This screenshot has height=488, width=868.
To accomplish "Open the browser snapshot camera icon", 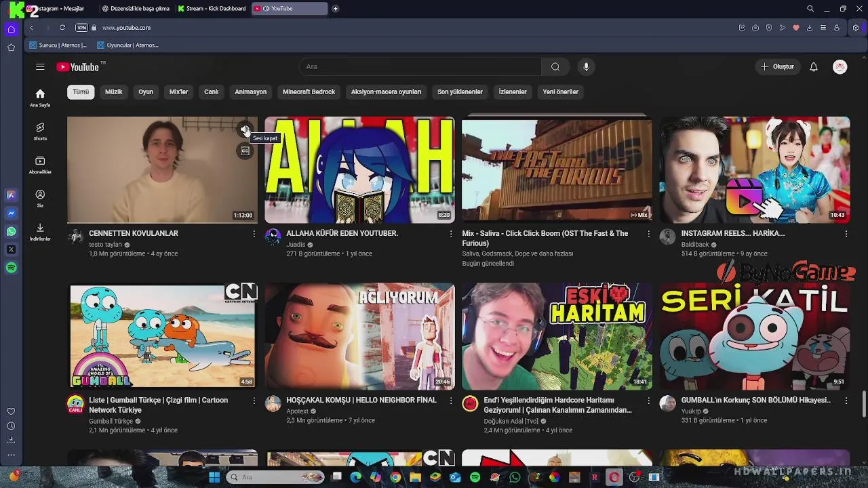I will [755, 28].
